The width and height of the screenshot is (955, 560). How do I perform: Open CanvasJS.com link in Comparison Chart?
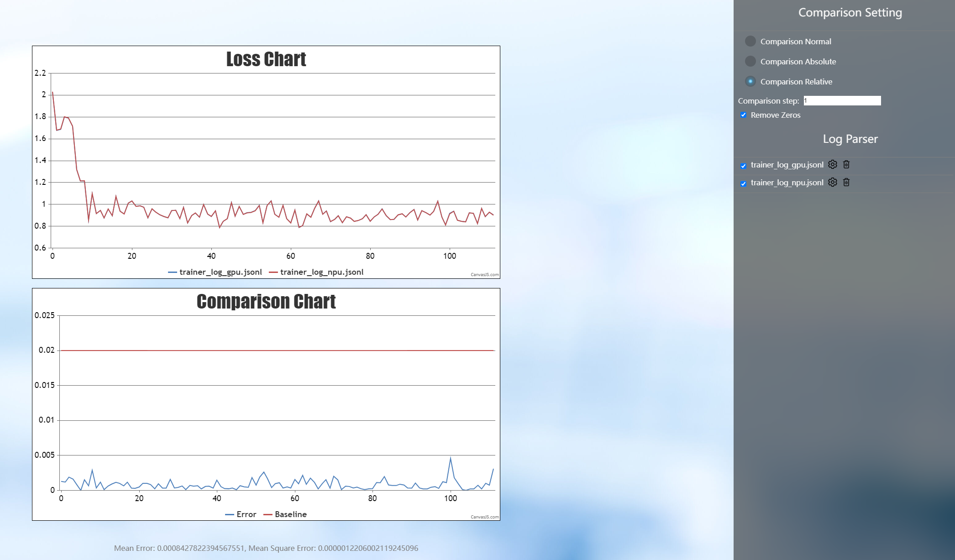[x=485, y=517]
